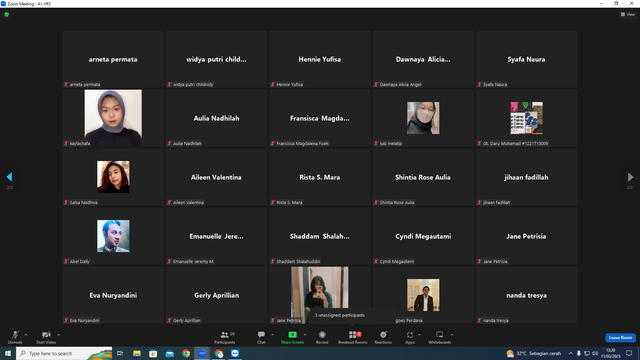The width and height of the screenshot is (640, 360).
Task: Open the Chat panel
Action: [x=261, y=337]
